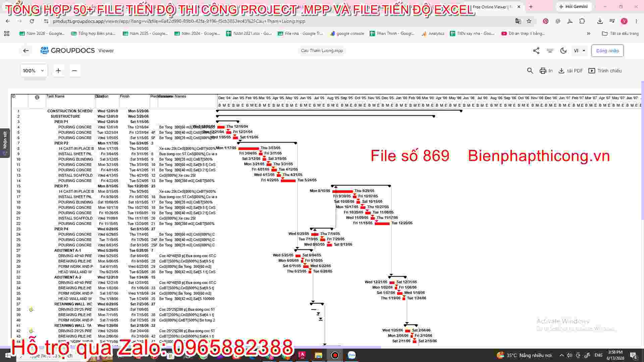Open the Năm 2024 bookmark
The image size is (644, 362).
coord(197,34)
